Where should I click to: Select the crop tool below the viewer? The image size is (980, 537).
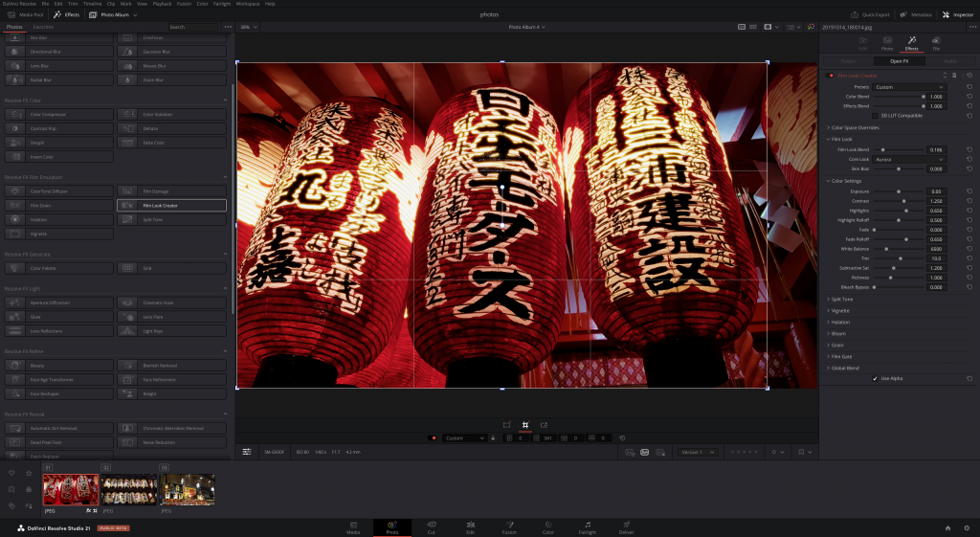pos(525,425)
